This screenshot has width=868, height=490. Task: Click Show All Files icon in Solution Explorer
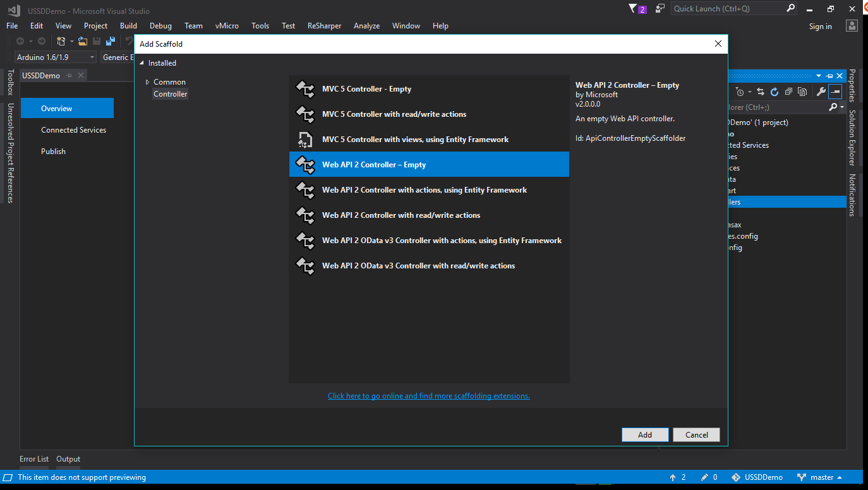coord(802,92)
